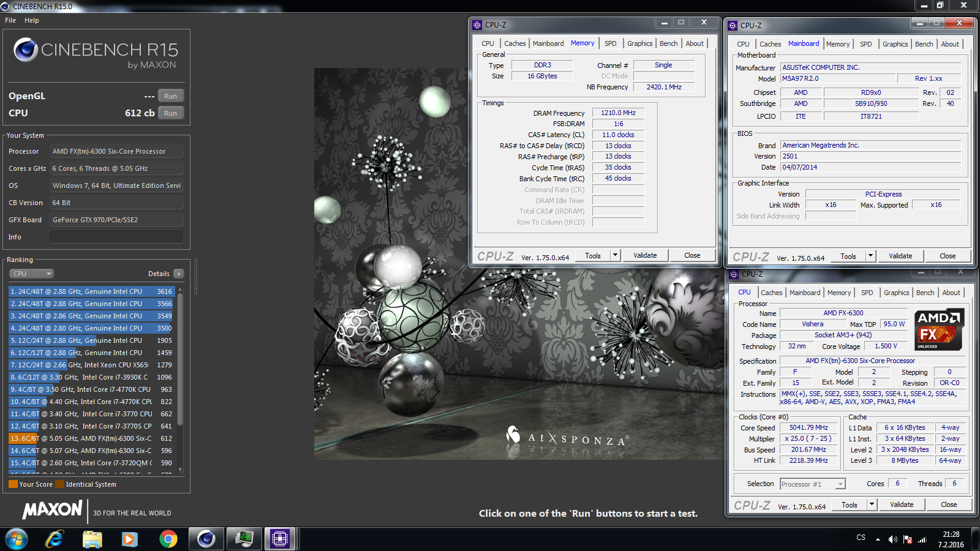This screenshot has width=980, height=551.
Task: Open the Action Center flag tray icon
Action: tap(907, 539)
